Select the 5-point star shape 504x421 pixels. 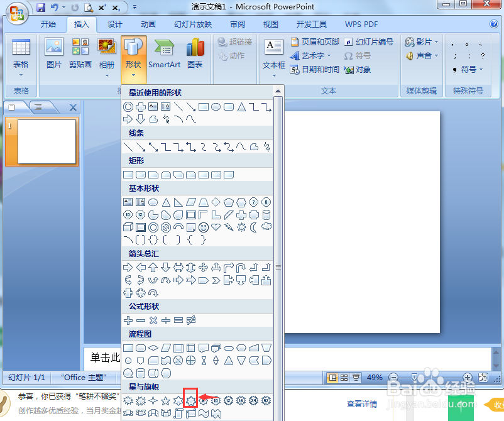click(165, 400)
